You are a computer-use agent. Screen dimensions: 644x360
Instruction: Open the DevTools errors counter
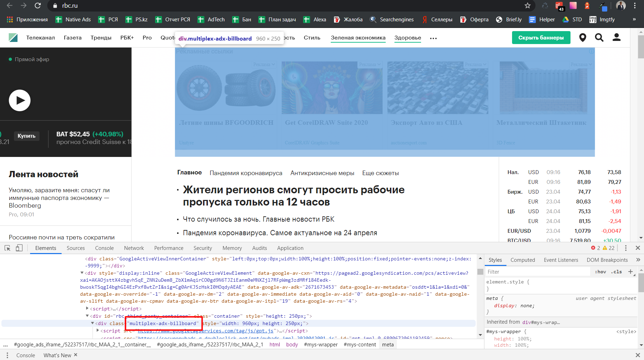pos(595,248)
